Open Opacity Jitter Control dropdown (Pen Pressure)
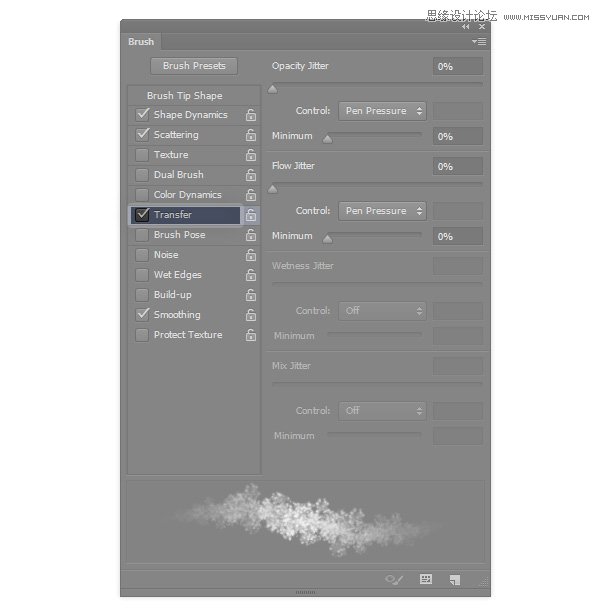This screenshot has height=613, width=600. point(382,111)
